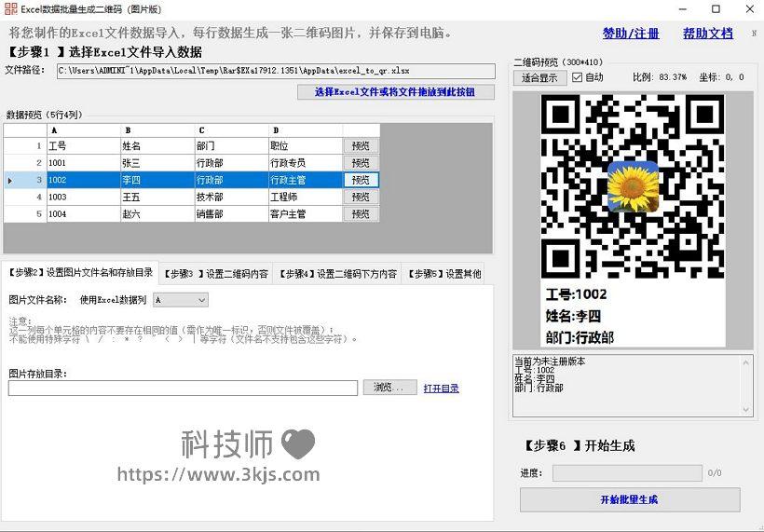The height and width of the screenshot is (532, 764).
Task: Click cell 工程师
Action: pos(306,197)
